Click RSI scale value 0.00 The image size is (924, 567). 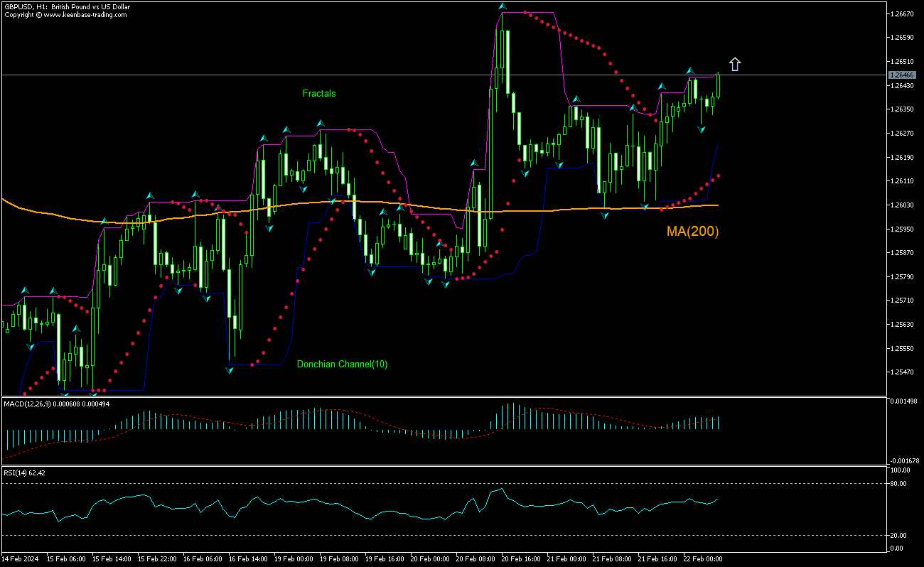click(x=897, y=549)
